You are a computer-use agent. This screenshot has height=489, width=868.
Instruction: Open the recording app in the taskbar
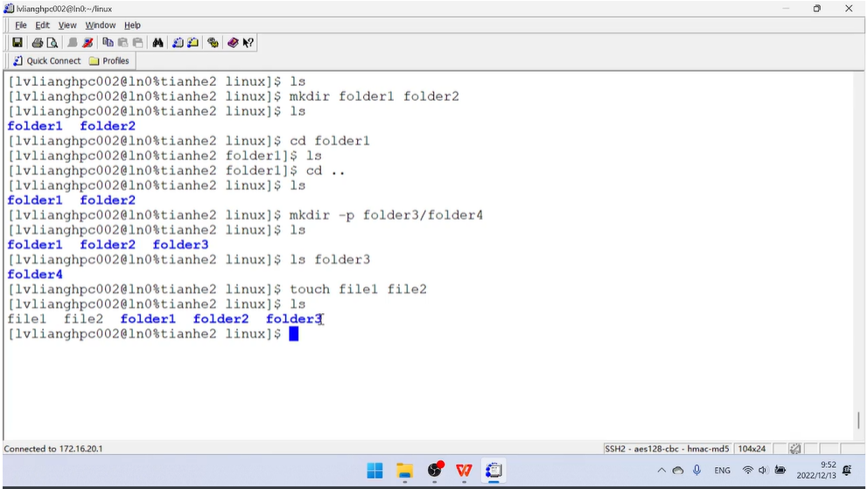click(435, 471)
